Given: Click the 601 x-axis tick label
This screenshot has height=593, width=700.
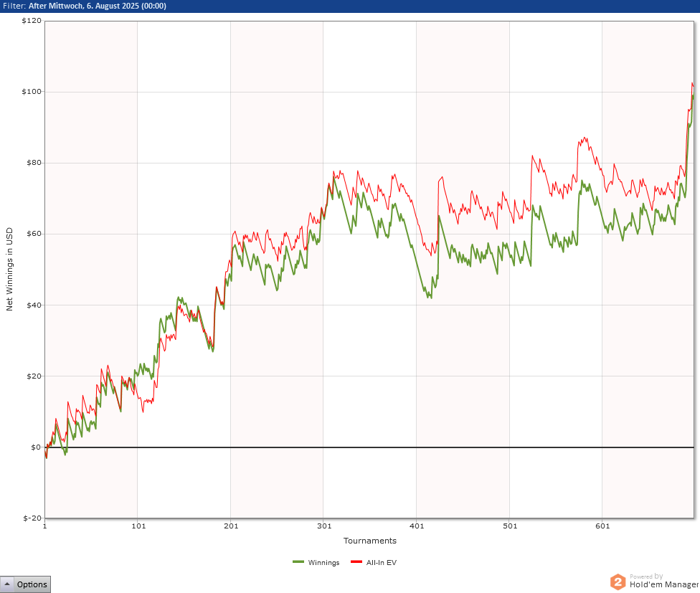Looking at the screenshot, I should [602, 526].
